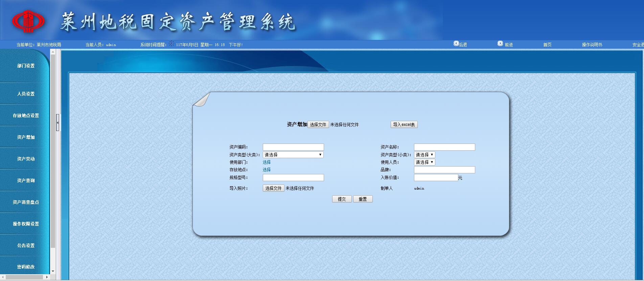This screenshot has width=644, height=281.
Task: Click the 导入excel表 button
Action: (404, 125)
